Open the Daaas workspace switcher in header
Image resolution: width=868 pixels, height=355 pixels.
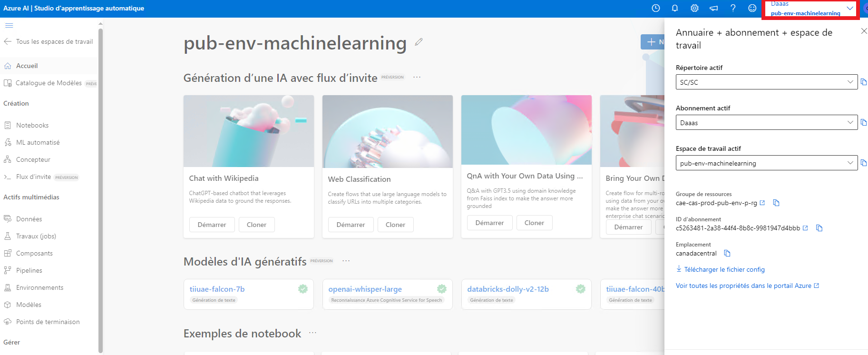coord(810,9)
